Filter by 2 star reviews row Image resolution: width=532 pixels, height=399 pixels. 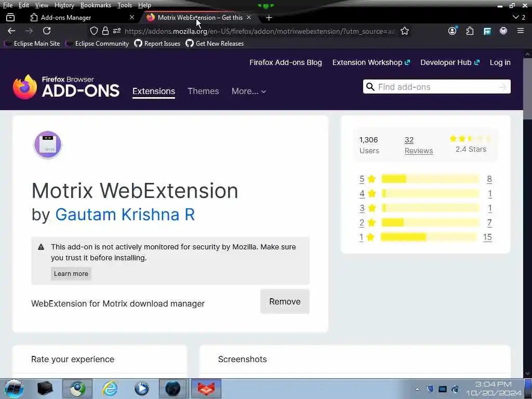pyautogui.click(x=425, y=222)
